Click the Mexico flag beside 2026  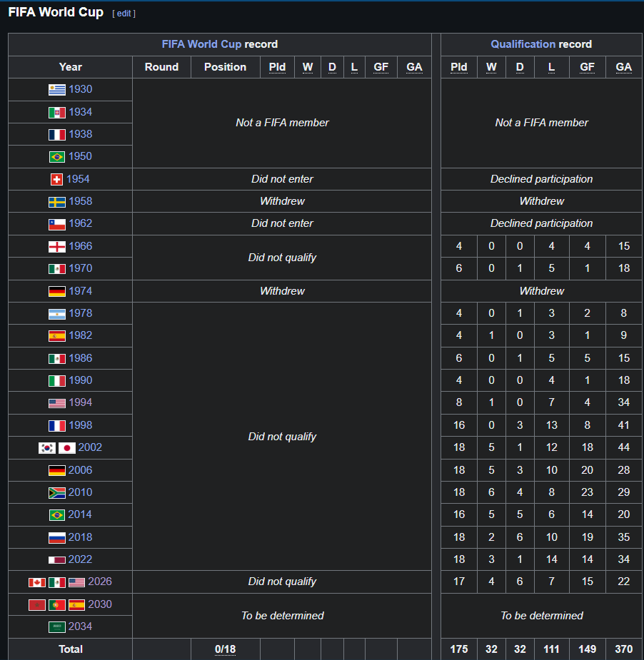pyautogui.click(x=57, y=582)
